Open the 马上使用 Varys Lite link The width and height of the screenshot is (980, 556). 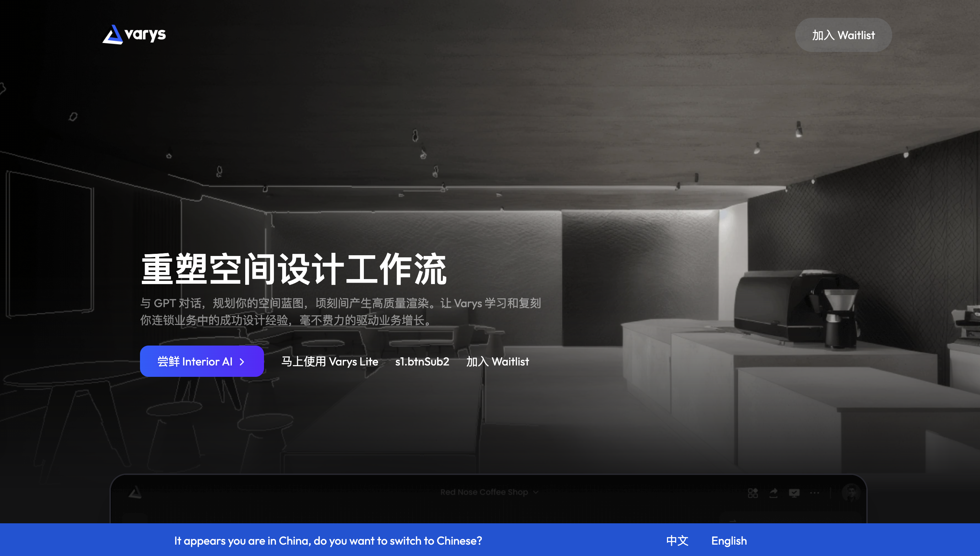coord(330,361)
